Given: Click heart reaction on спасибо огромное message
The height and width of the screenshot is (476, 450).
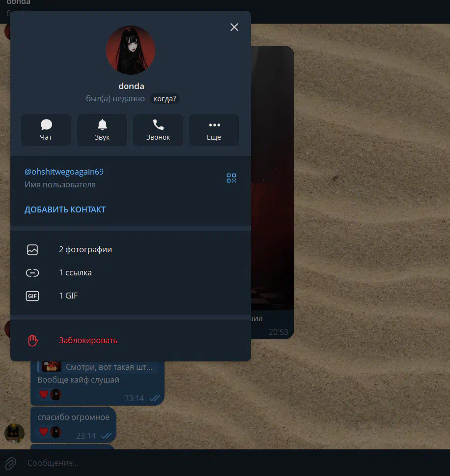Looking at the screenshot, I should 44,432.
